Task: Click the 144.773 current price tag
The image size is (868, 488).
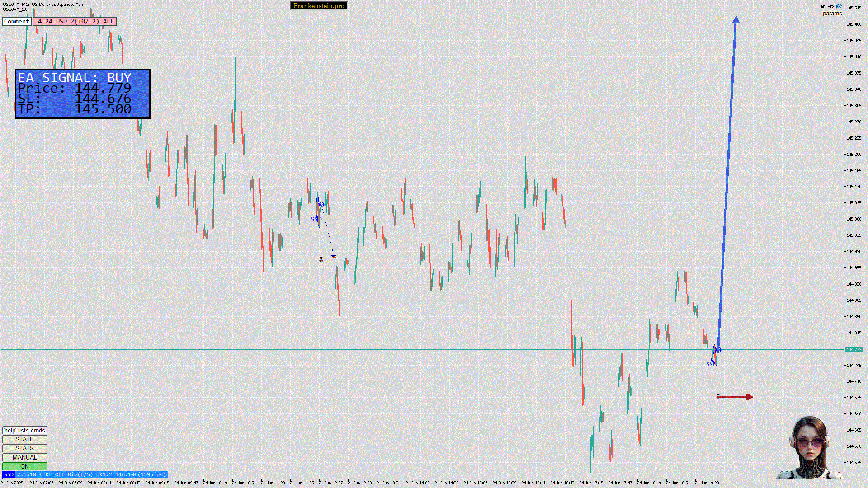Action: tap(854, 350)
